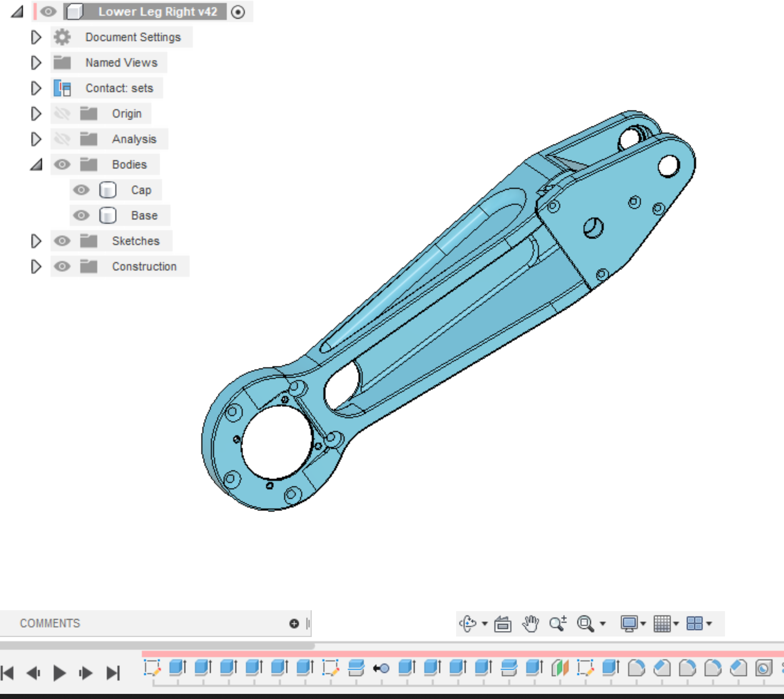Hide the Cap body
Image resolution: width=784 pixels, height=699 pixels.
tap(82, 190)
